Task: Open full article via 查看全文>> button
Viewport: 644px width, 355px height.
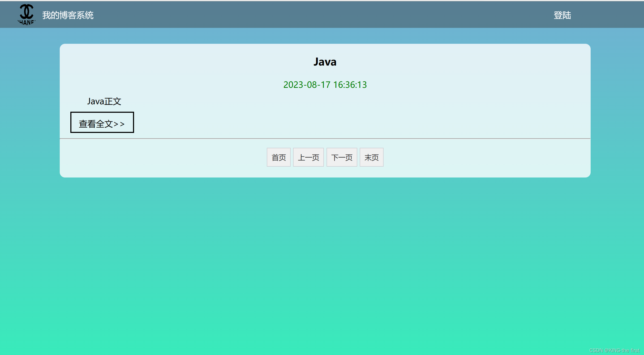Action: [102, 122]
